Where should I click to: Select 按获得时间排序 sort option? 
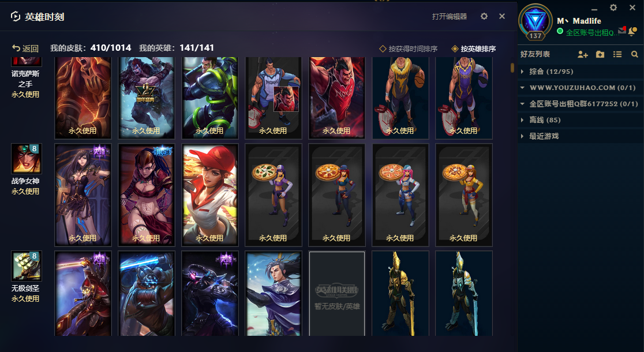click(x=409, y=49)
